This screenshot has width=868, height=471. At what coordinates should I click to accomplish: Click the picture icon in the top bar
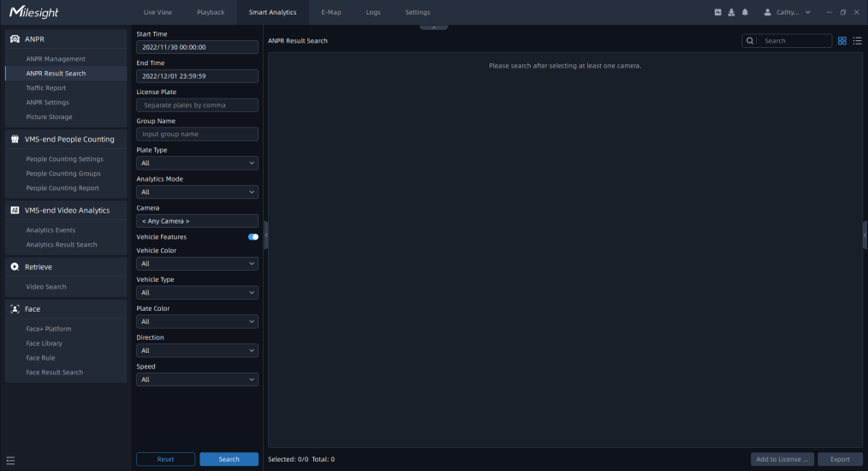coord(718,12)
